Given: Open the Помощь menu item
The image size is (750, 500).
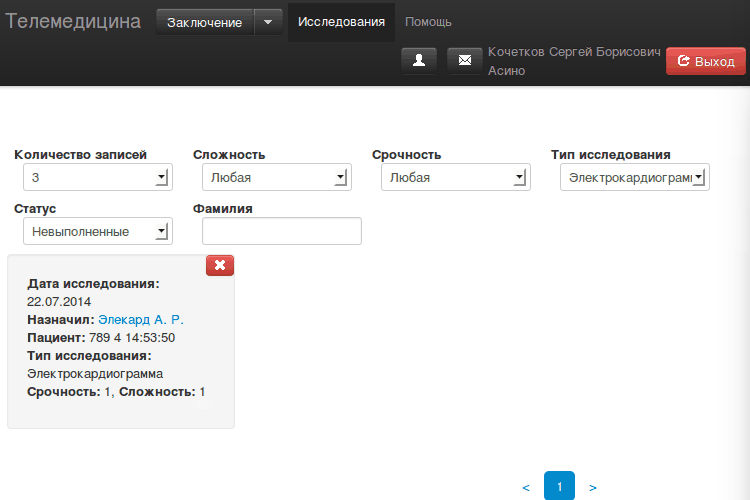Looking at the screenshot, I should (x=428, y=22).
